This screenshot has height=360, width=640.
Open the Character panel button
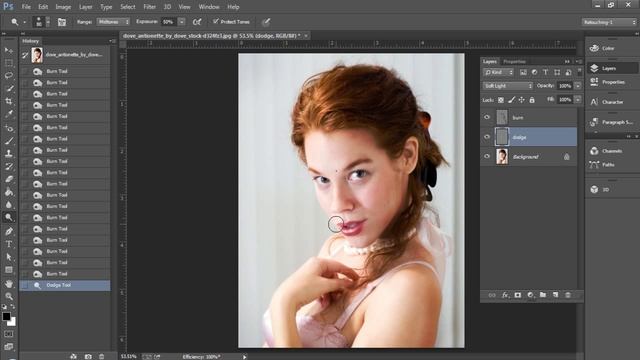coord(611,102)
